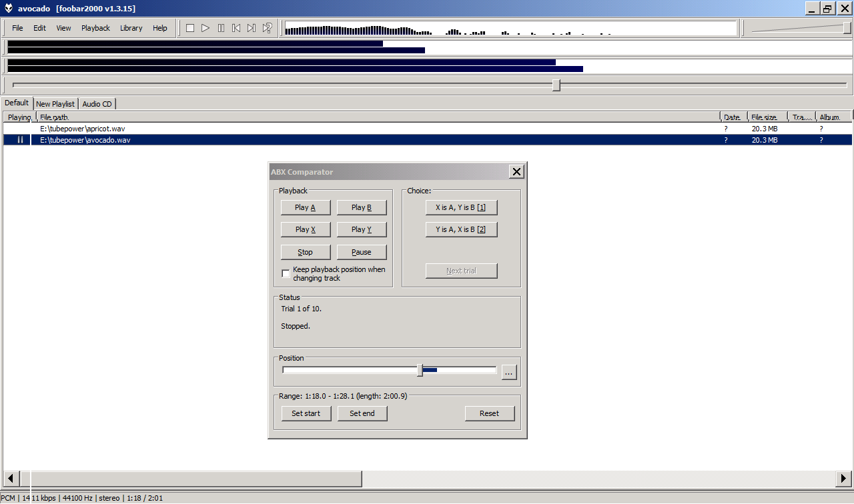Click the Random playback toolbar icon
The width and height of the screenshot is (854, 504).
pos(267,28)
